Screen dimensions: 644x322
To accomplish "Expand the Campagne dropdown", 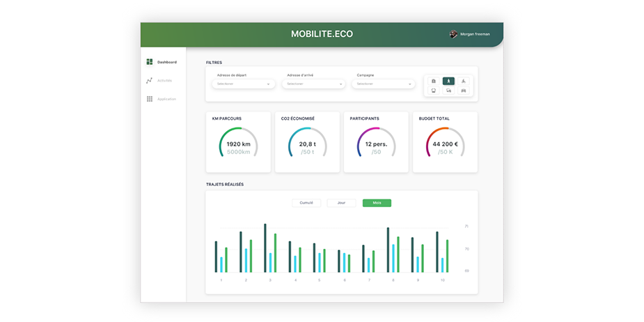I will (x=383, y=84).
